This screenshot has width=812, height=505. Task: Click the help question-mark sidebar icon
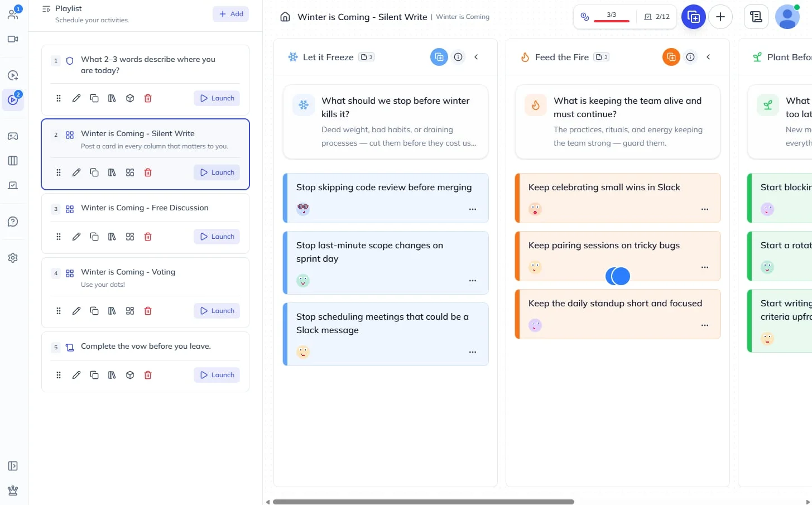point(13,222)
